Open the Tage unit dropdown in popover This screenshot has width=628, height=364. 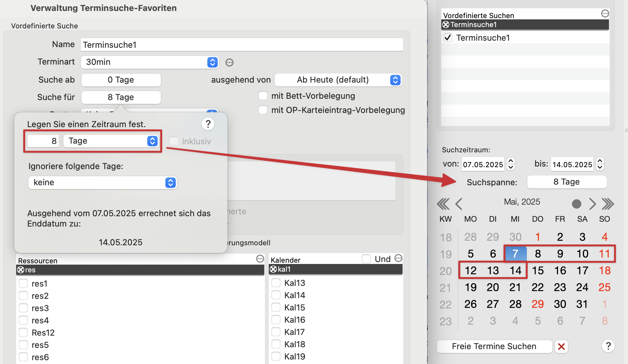pos(111,141)
